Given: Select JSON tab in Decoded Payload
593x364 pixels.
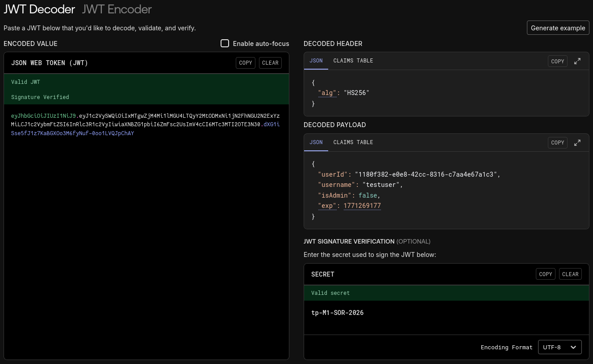Looking at the screenshot, I should click(316, 142).
